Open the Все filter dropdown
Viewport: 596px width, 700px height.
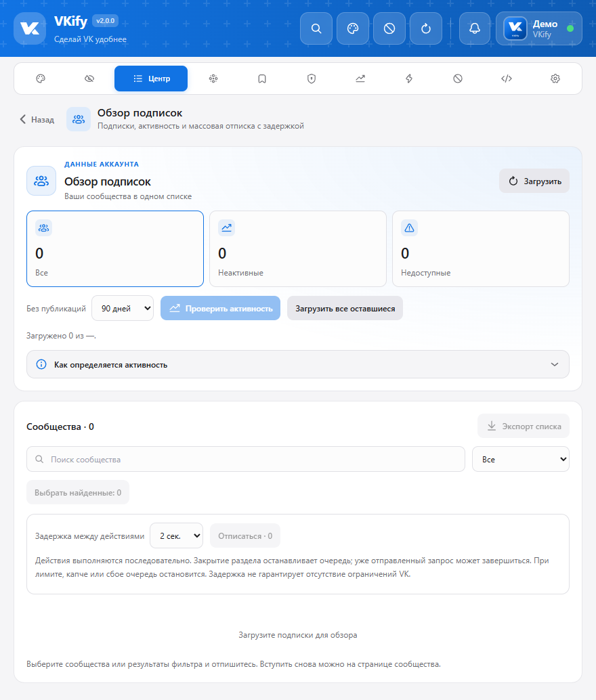pyautogui.click(x=521, y=459)
